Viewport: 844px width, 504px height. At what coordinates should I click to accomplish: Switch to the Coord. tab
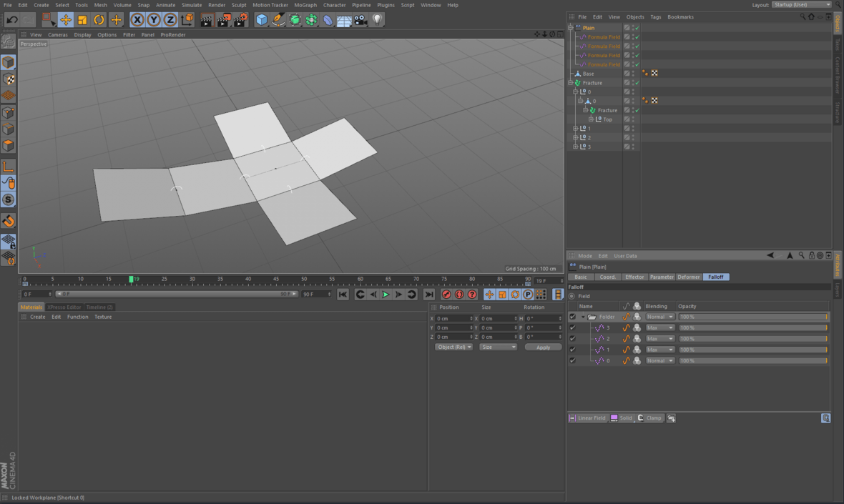coord(608,277)
